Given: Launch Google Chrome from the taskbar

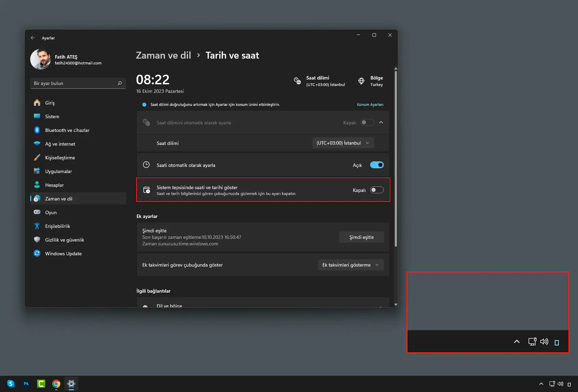Looking at the screenshot, I should (56, 384).
